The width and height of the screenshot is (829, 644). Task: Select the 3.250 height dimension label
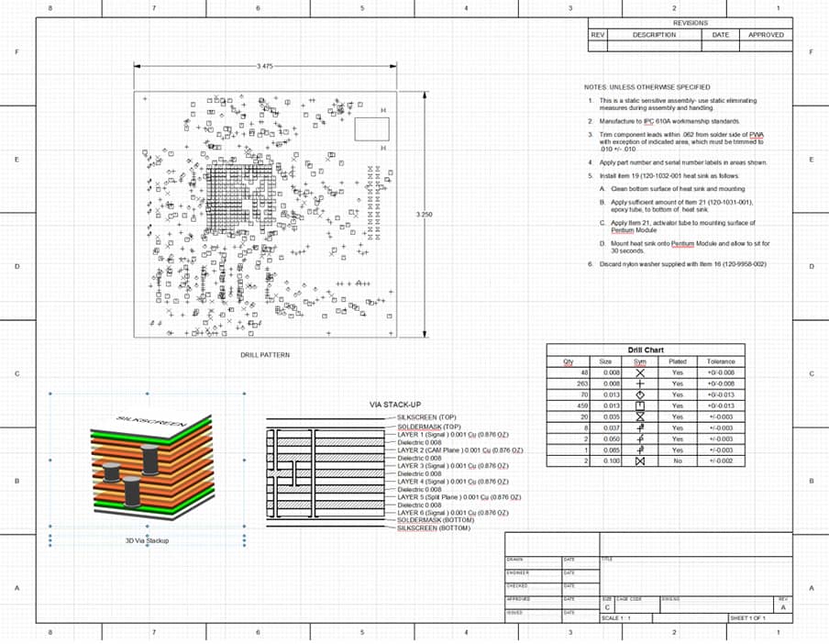click(423, 214)
